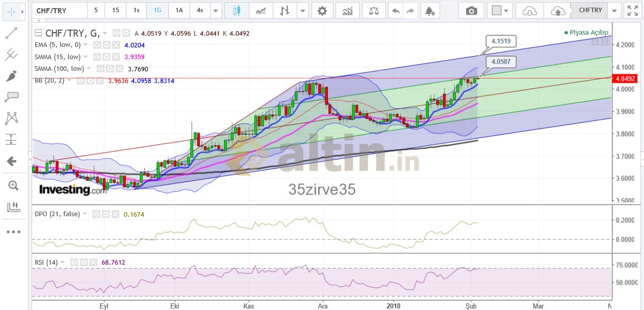Open the CHFTRY layout dropdown arrow
Viewport: 644px width, 310px height.
[615, 11]
